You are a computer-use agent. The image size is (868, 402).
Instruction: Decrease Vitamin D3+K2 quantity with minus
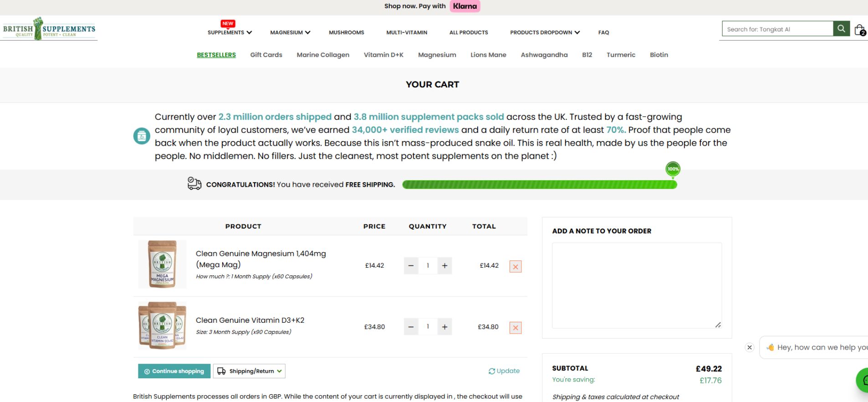click(x=411, y=327)
